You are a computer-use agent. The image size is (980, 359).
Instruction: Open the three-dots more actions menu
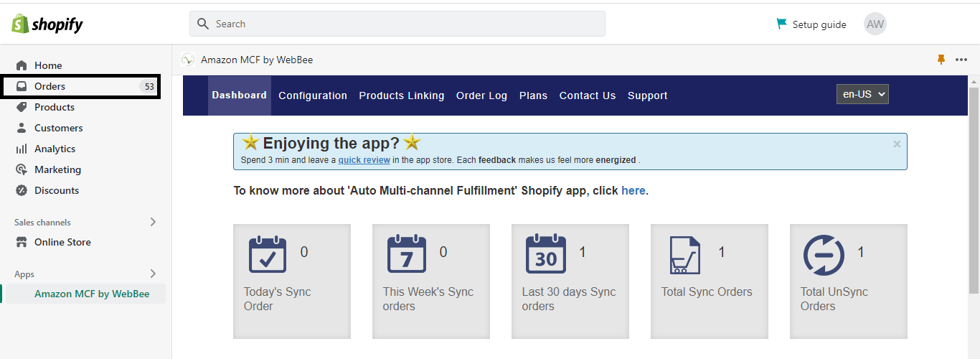click(x=961, y=60)
